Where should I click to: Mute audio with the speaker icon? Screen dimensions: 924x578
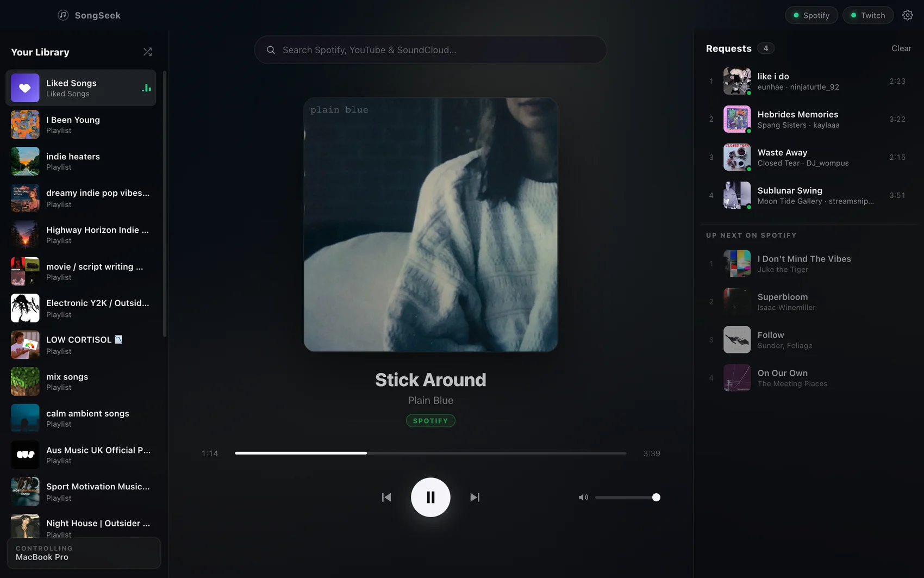click(x=583, y=497)
